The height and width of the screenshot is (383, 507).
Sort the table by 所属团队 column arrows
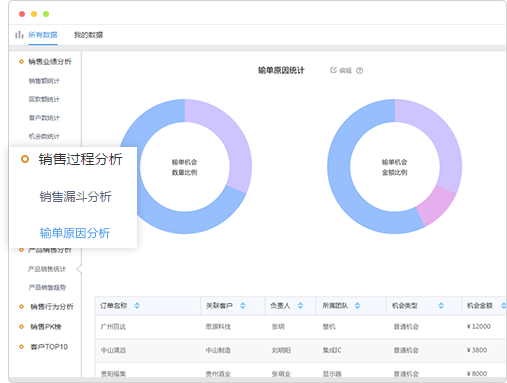click(357, 305)
